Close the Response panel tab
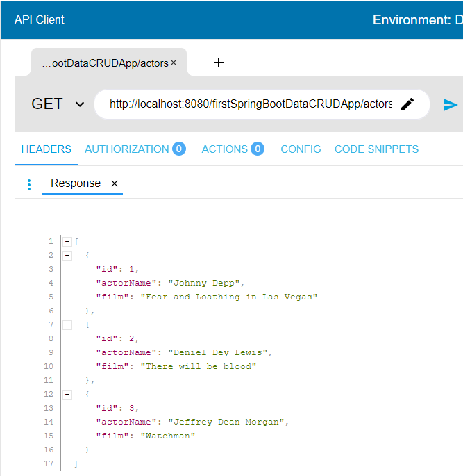 click(115, 183)
